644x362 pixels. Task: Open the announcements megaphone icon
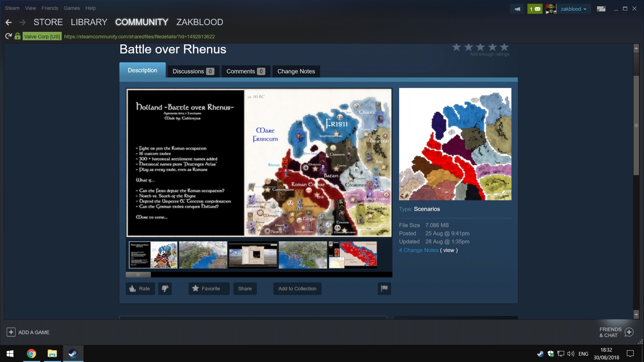coord(517,9)
